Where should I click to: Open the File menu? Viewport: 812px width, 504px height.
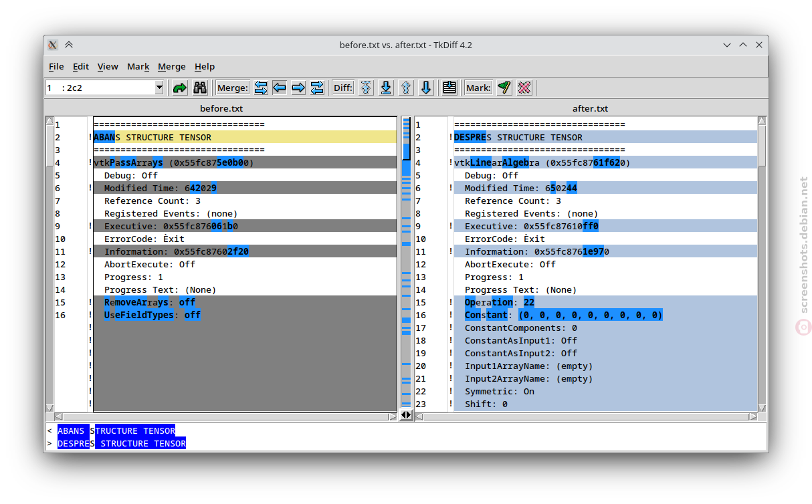tap(56, 66)
